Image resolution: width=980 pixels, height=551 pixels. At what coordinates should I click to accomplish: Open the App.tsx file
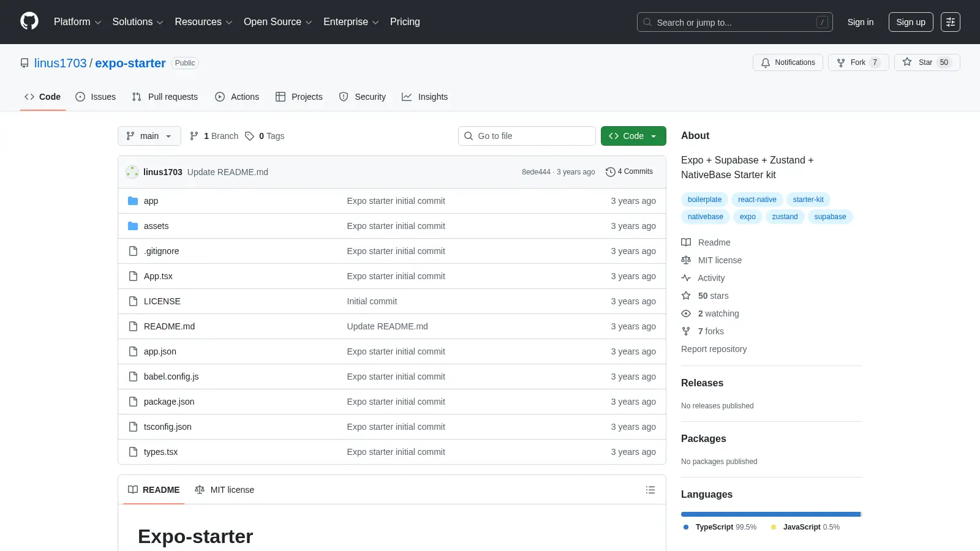(x=158, y=276)
